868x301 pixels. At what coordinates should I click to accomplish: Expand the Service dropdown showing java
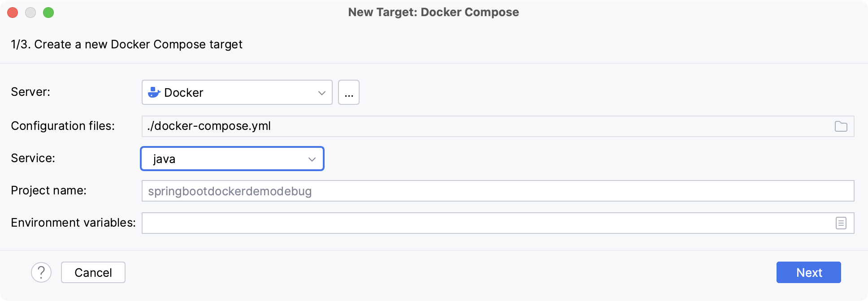pos(312,159)
